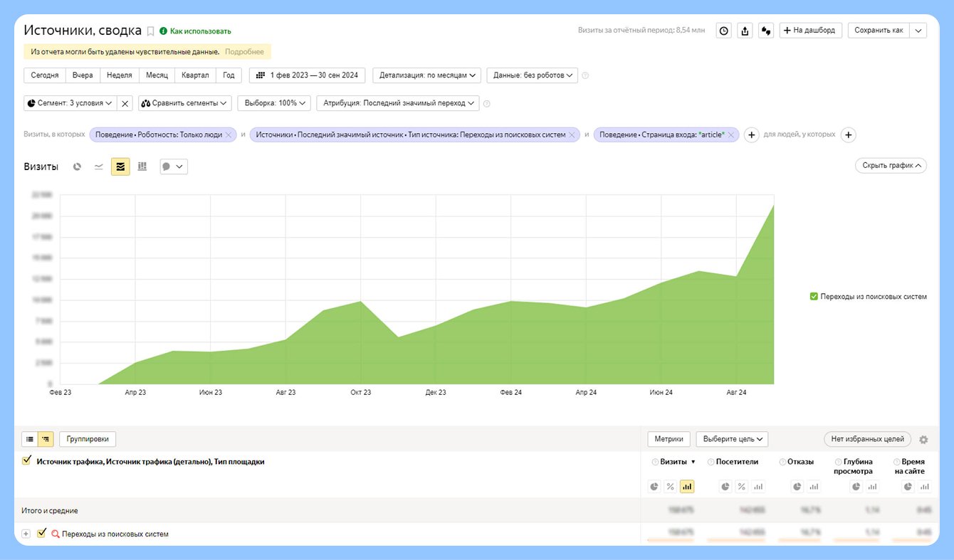Click the bookmark icon beside report title
The height and width of the screenshot is (560, 954).
pyautogui.click(x=150, y=31)
